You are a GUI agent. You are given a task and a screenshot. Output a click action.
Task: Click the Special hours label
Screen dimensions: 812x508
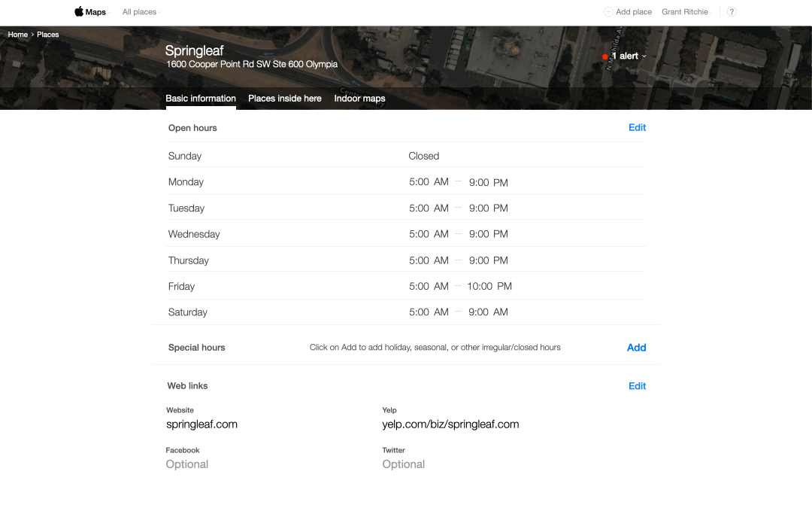197,348
